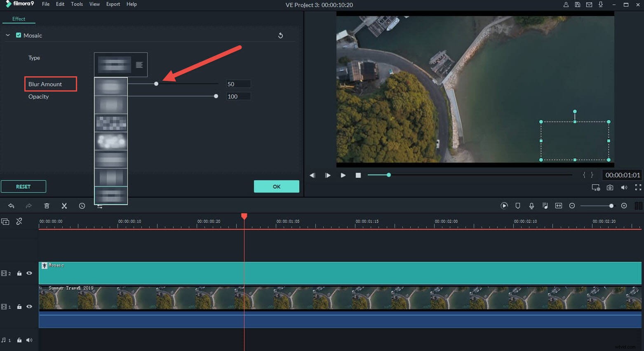Take a snapshot with the camera icon
The height and width of the screenshot is (351, 644).
pos(610,187)
